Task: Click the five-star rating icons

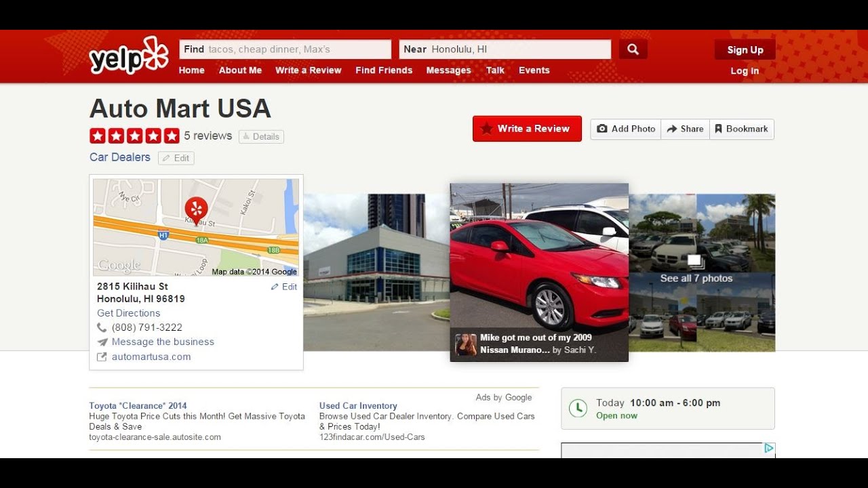Action: tap(134, 136)
